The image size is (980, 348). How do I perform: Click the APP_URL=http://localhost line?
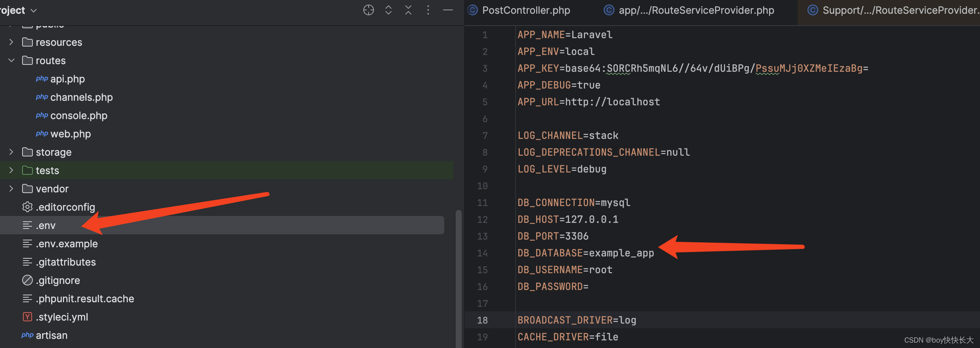(x=589, y=102)
